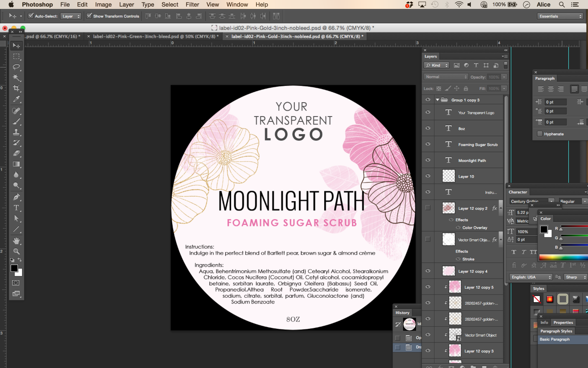
Task: Toggle Quick Mask mode icon
Action: point(16,283)
